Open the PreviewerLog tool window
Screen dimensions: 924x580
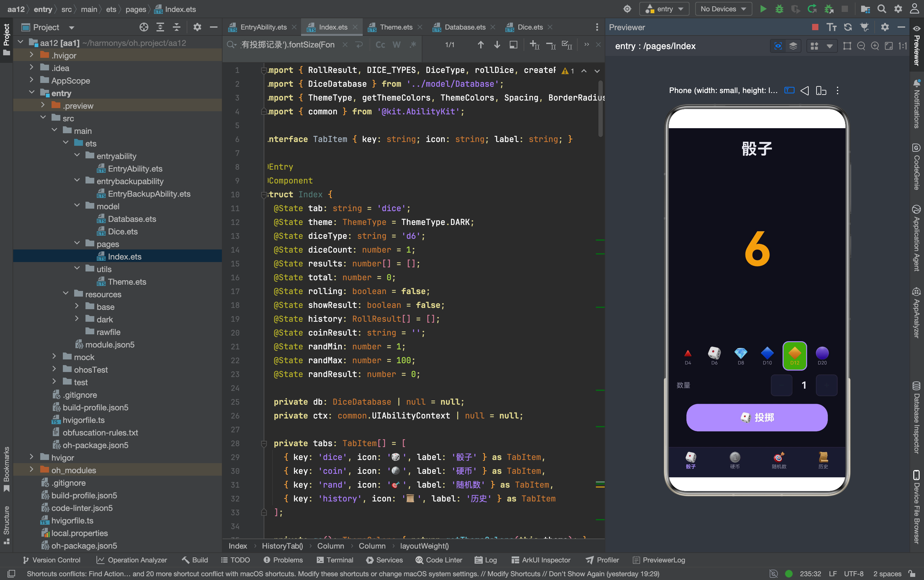pos(658,560)
